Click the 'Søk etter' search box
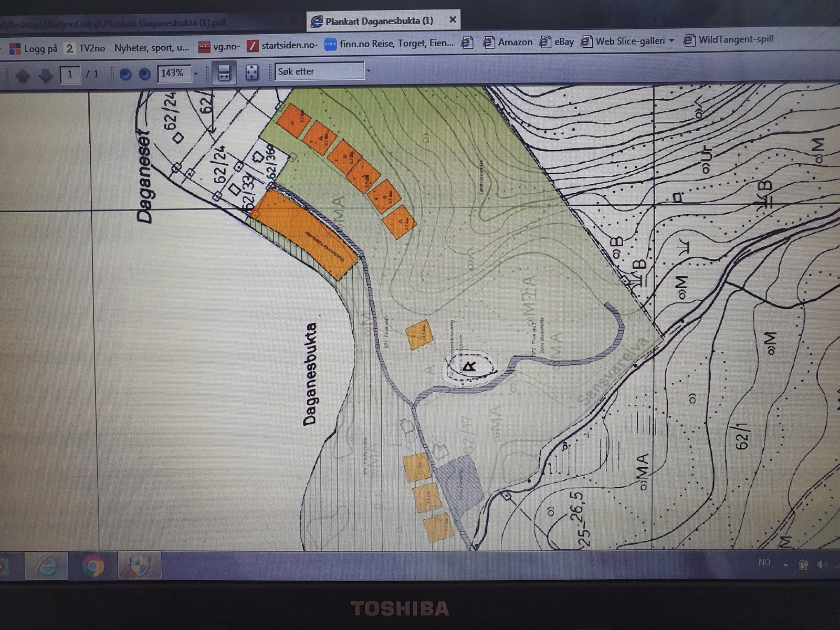 [x=319, y=71]
